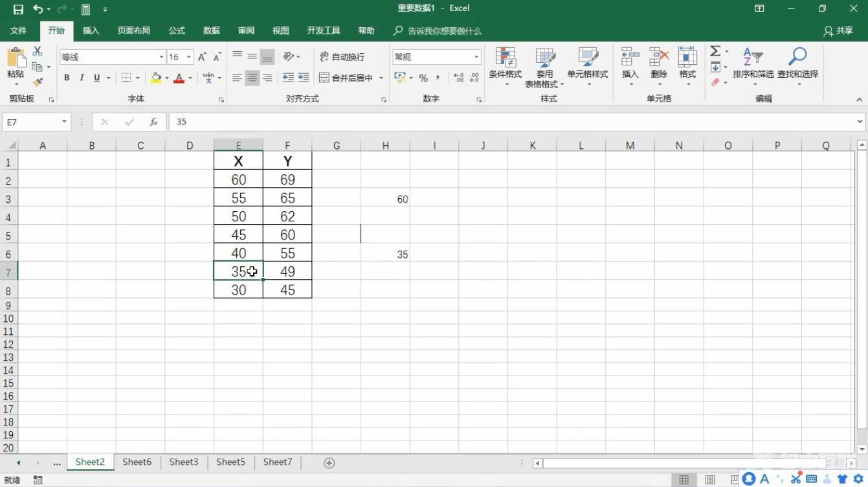This screenshot has width=868, height=487.
Task: Toggle bottom vertical alignment
Action: click(267, 56)
